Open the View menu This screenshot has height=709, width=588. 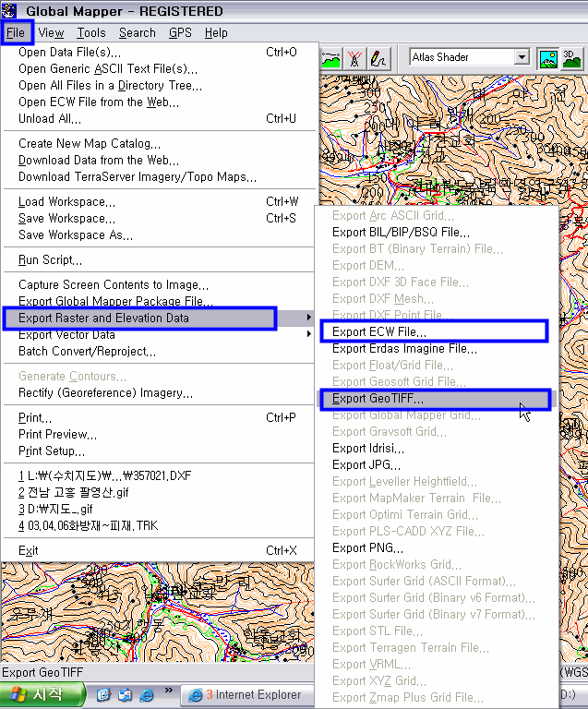51,33
